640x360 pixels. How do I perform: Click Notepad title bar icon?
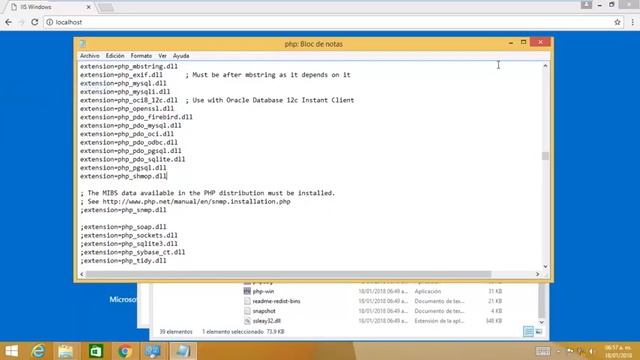click(83, 44)
